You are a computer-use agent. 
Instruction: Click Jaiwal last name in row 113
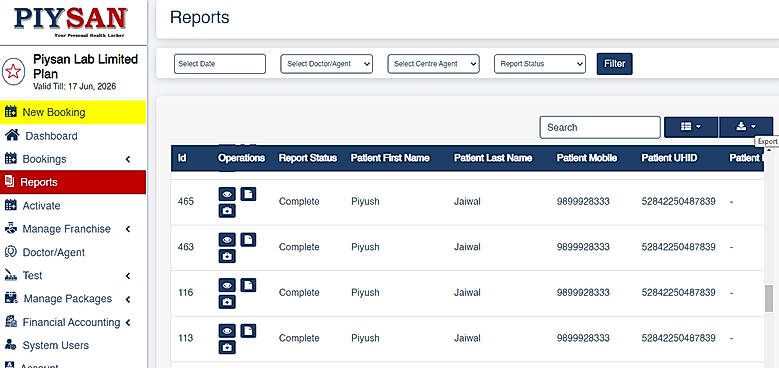click(x=467, y=338)
